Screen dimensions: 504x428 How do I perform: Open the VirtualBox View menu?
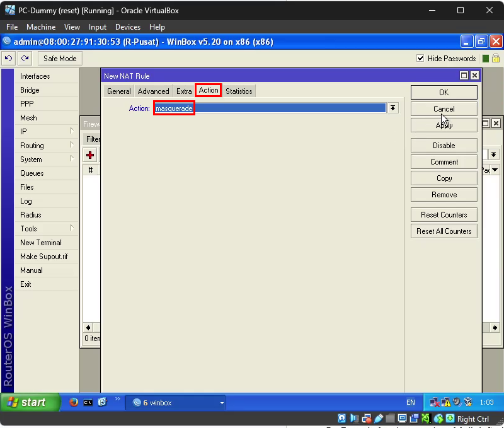72,27
